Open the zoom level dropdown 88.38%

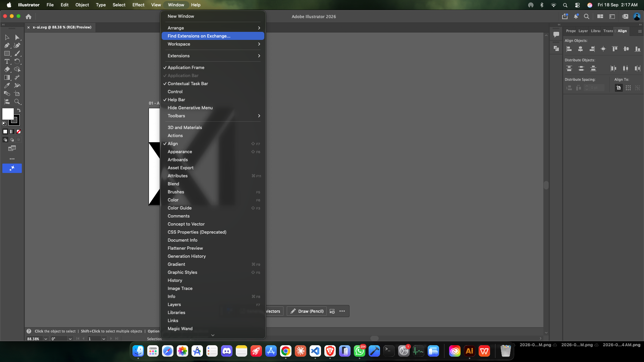pyautogui.click(x=46, y=339)
